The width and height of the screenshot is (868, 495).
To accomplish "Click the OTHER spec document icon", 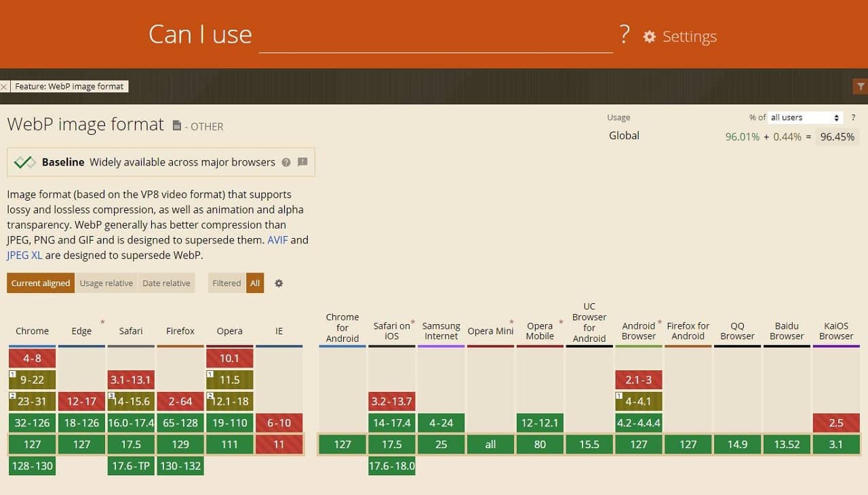I will [177, 125].
